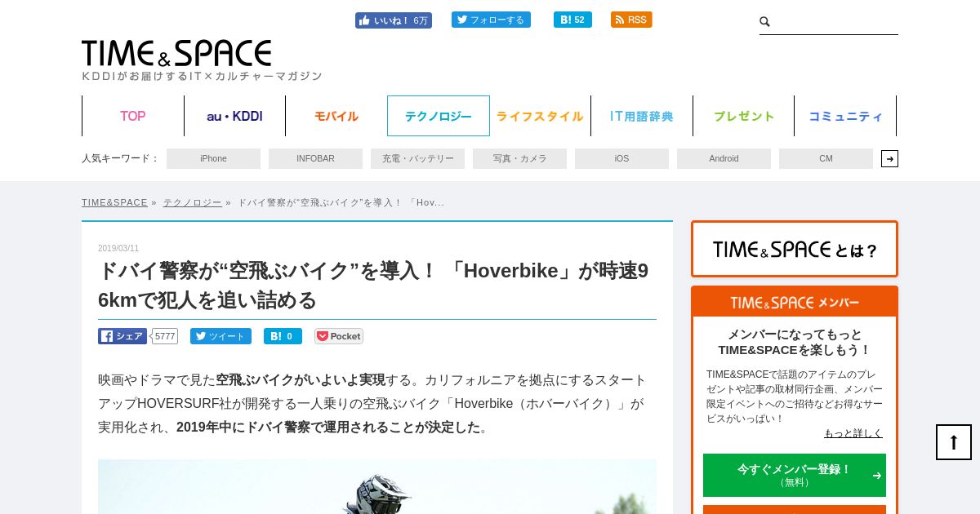Share article on Facebook via シェア button

point(122,336)
